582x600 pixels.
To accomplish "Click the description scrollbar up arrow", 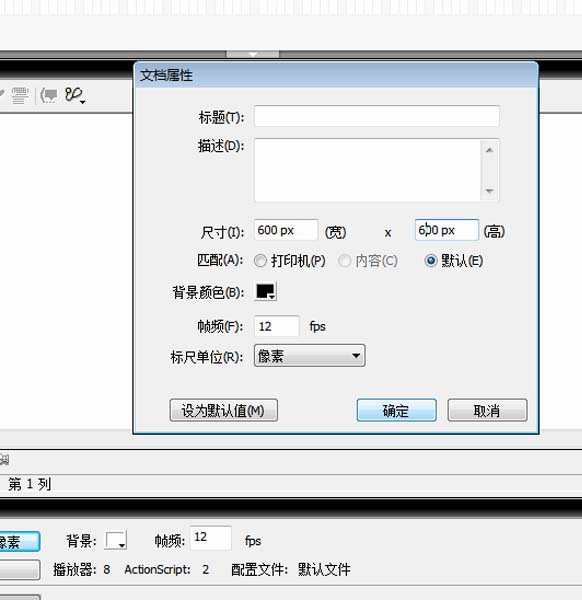I will 489,150.
